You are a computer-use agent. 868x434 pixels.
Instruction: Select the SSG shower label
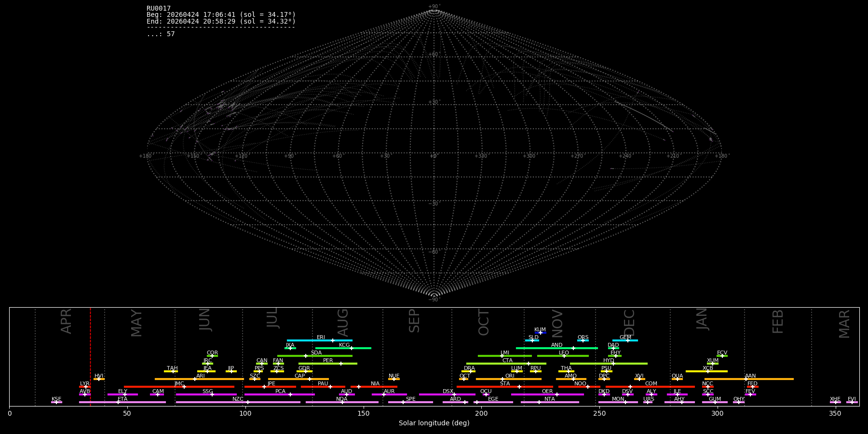click(207, 391)
